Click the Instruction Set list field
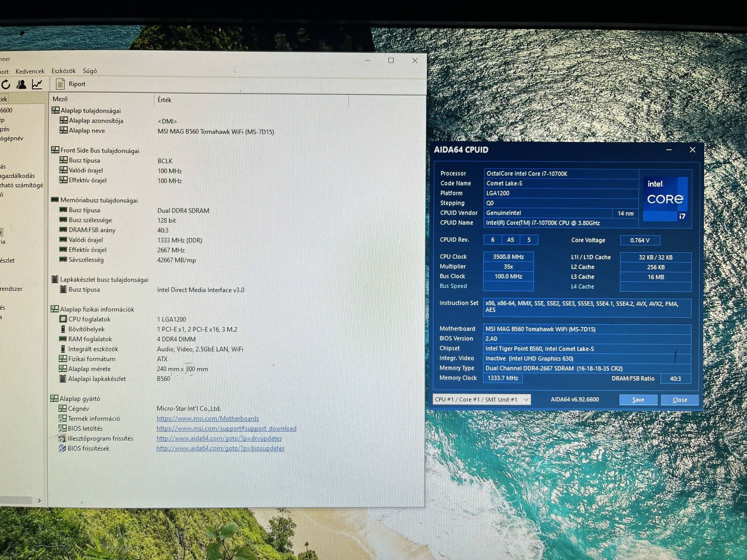The height and width of the screenshot is (560, 747). [587, 308]
